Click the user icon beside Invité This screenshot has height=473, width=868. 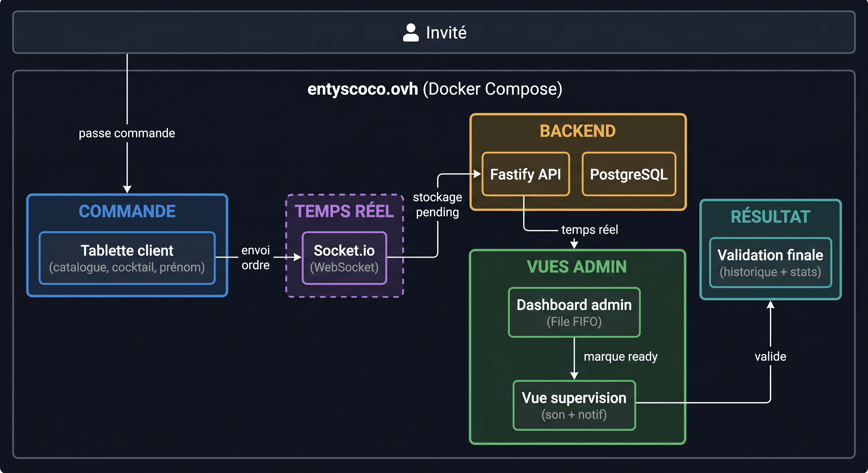411,33
